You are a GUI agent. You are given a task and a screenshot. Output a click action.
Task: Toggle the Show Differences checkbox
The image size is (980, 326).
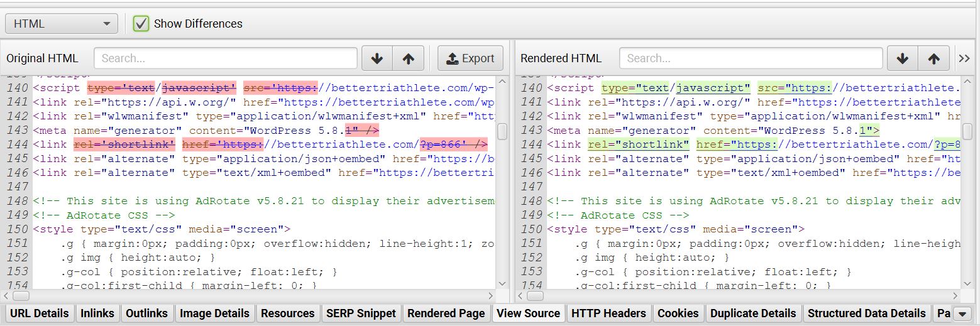tap(141, 24)
